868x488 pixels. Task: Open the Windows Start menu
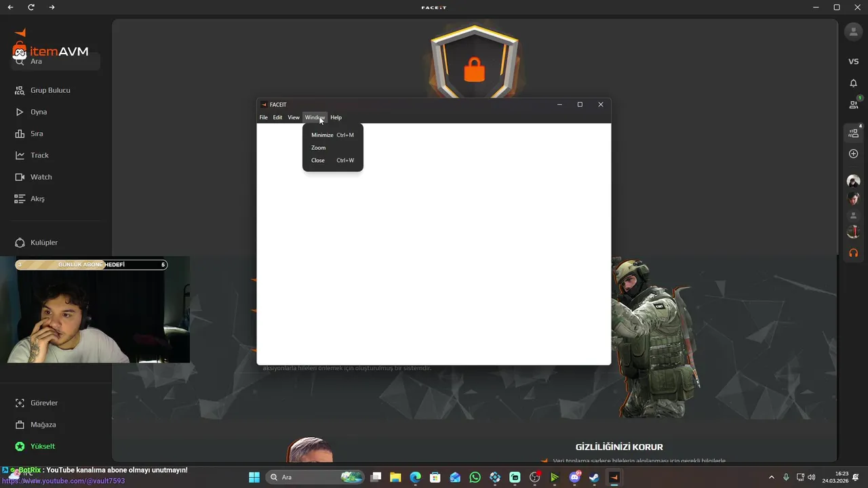pos(254,477)
